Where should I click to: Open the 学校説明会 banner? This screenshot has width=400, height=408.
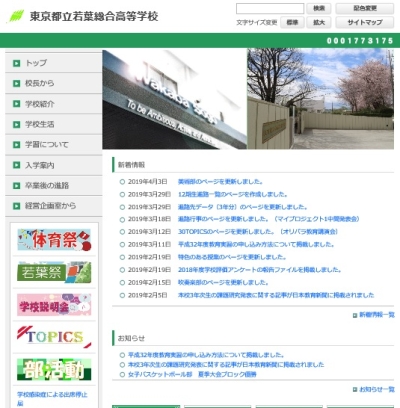click(54, 305)
